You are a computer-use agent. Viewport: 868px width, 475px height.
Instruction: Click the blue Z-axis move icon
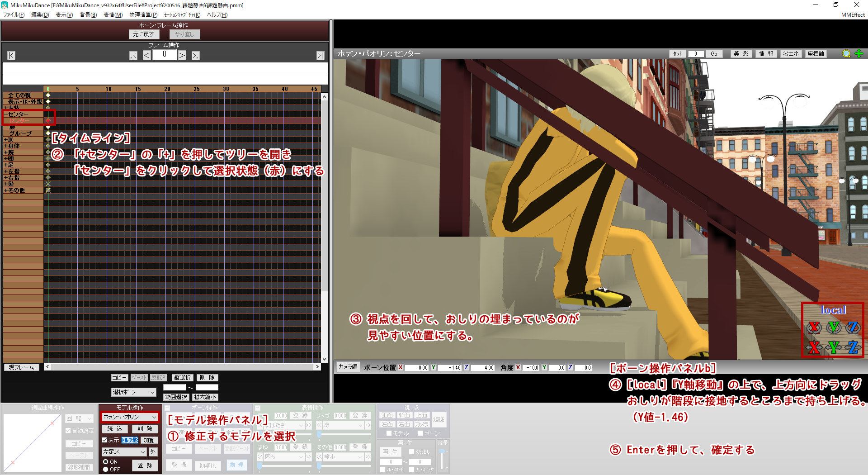tap(853, 347)
